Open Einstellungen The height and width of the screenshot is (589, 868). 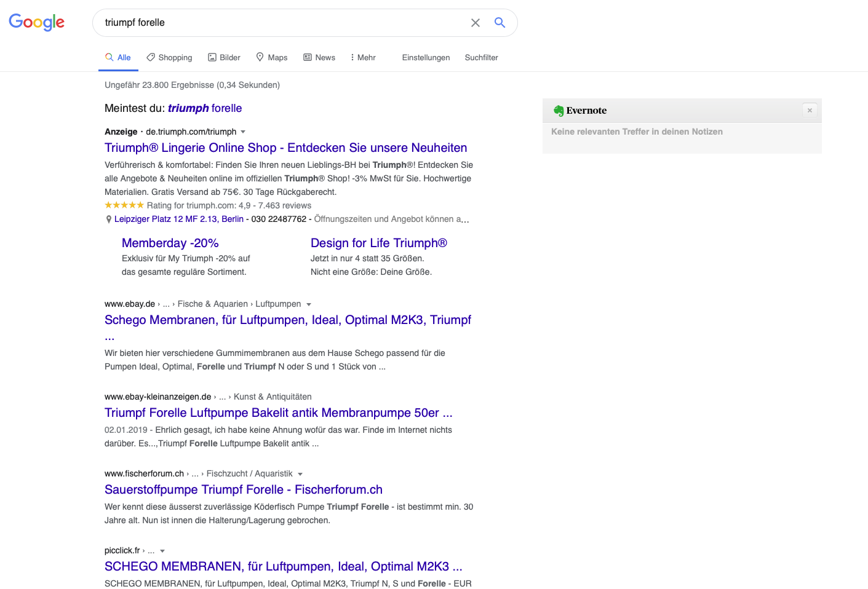tap(426, 57)
